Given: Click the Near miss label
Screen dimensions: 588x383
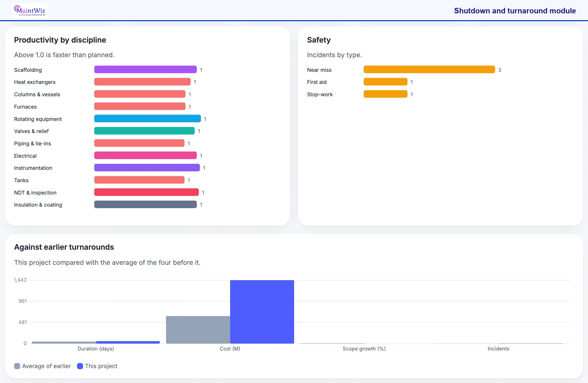Looking at the screenshot, I should pos(319,70).
